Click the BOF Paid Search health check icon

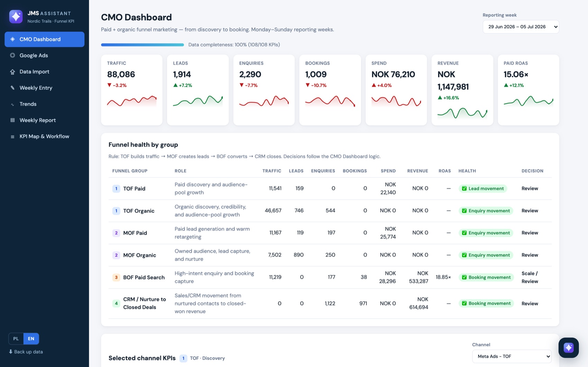[464, 277]
